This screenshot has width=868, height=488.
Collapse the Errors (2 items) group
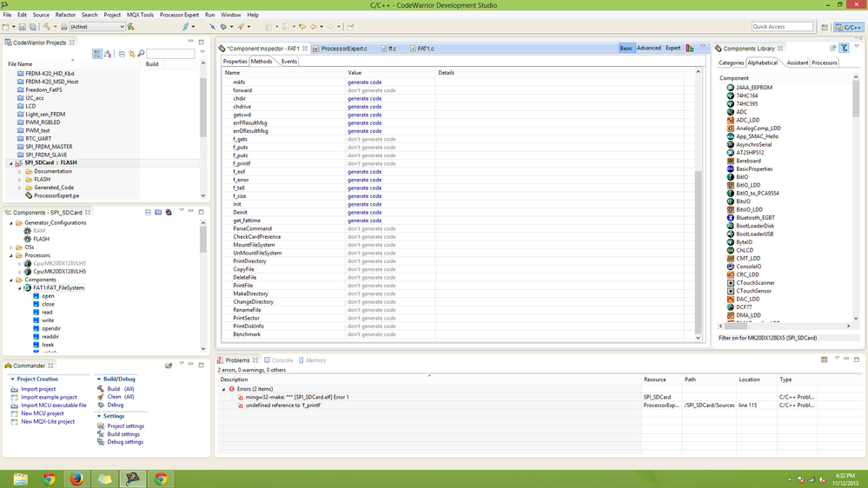tap(223, 389)
